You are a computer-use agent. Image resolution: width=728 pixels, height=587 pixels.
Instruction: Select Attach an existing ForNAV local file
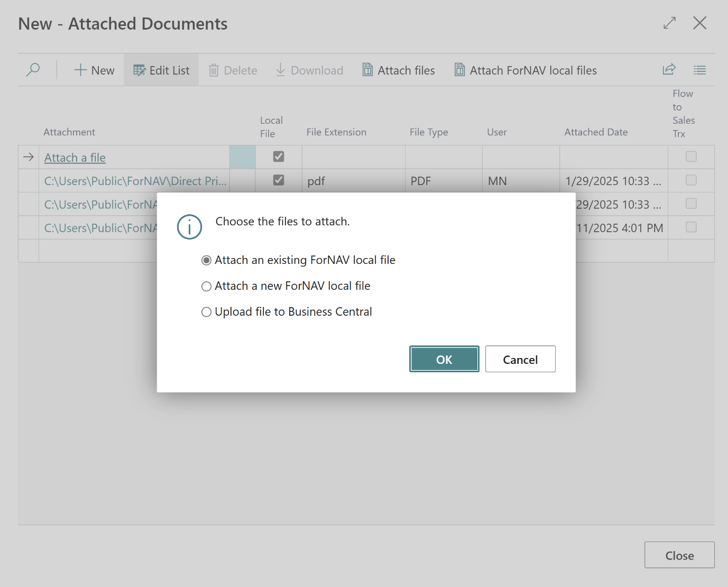point(298,260)
